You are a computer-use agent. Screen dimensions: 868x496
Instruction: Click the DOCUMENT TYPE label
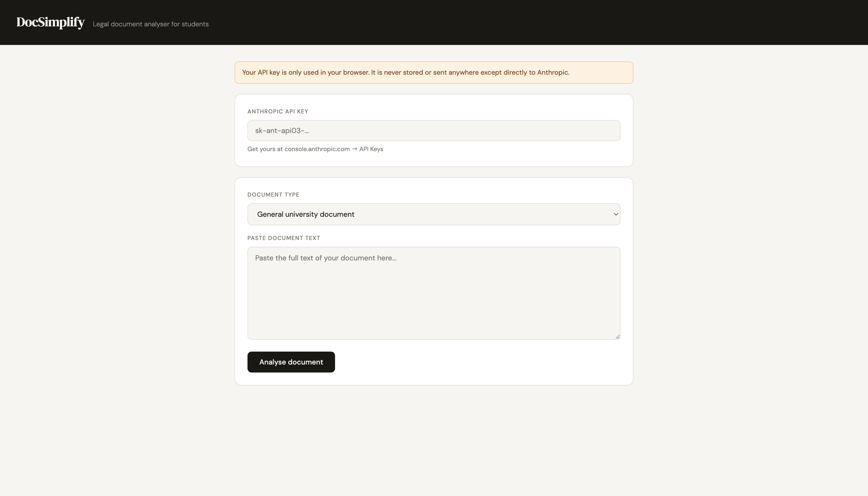point(273,195)
